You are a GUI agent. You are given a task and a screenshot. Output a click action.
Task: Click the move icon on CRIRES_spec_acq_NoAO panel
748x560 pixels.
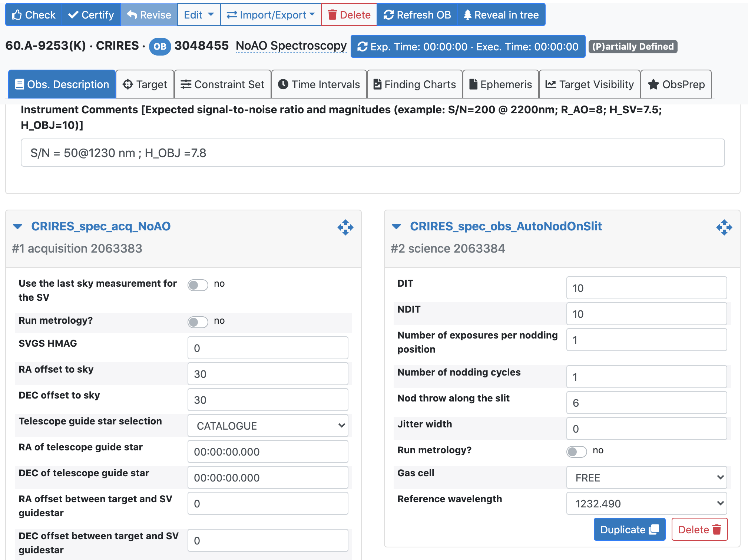[x=345, y=227]
